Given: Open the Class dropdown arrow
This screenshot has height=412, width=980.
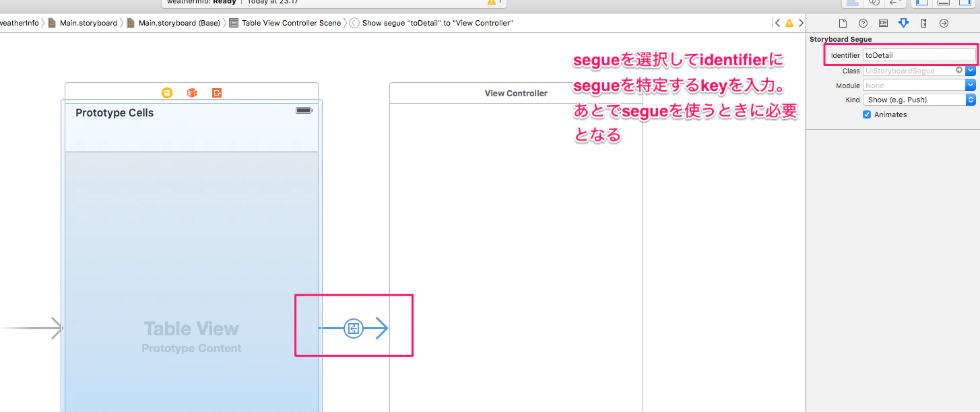Looking at the screenshot, I should click(971, 71).
